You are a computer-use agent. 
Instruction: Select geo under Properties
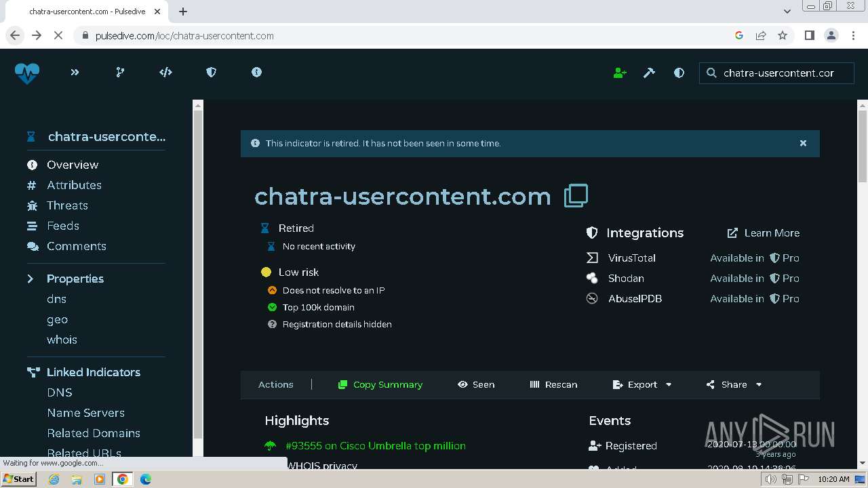(x=57, y=319)
